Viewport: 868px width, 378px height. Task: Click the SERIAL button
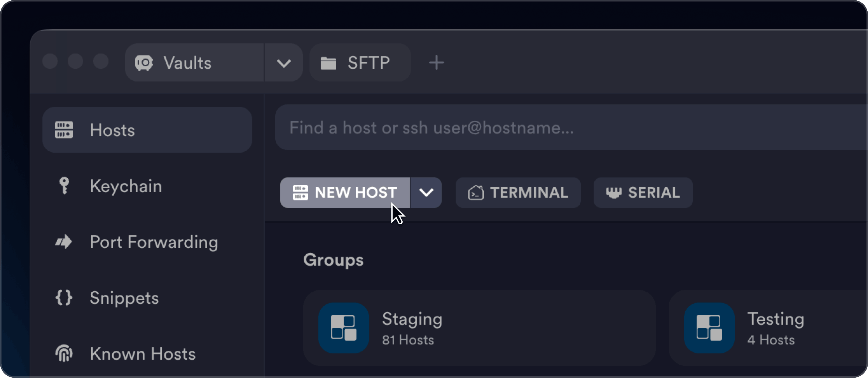click(x=643, y=192)
